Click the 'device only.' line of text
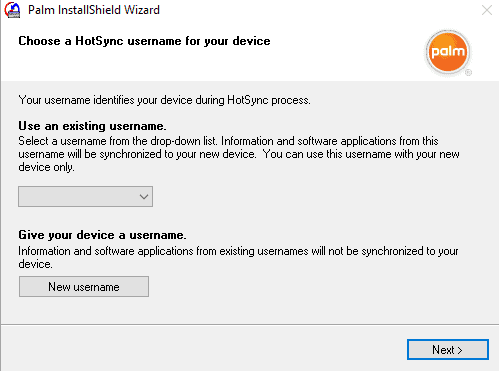This screenshot has width=500, height=372. [46, 167]
